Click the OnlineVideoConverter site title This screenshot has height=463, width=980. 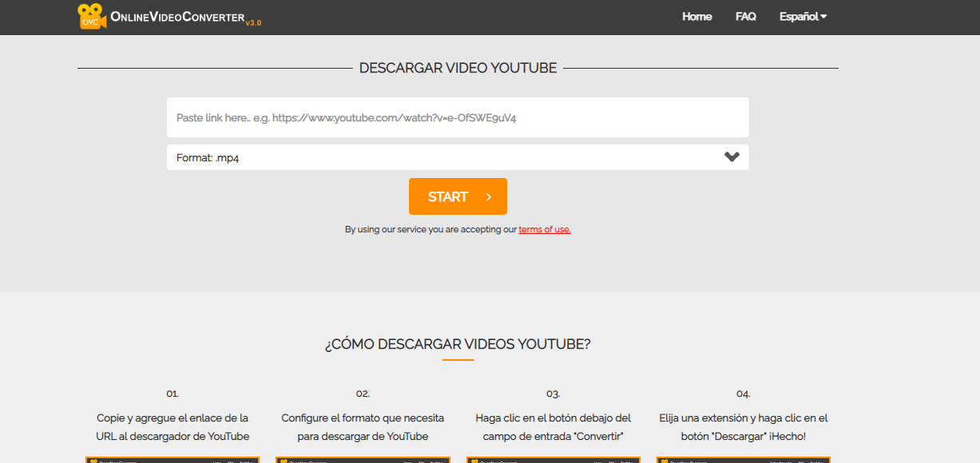click(x=177, y=17)
